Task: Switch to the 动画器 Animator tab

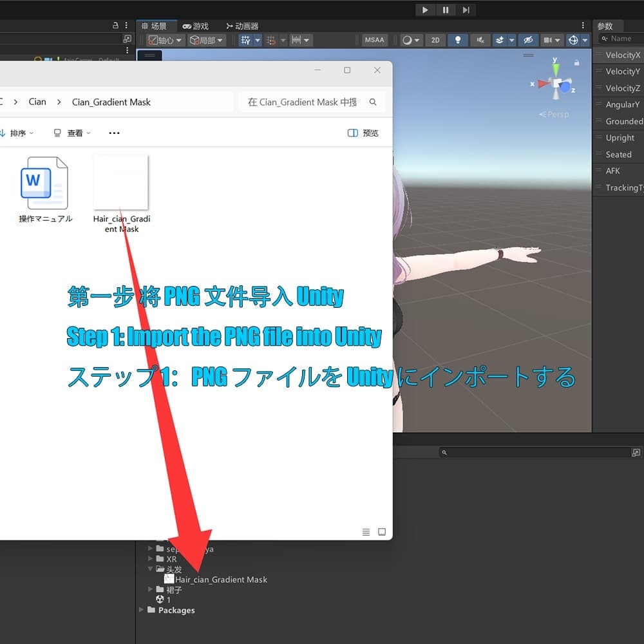Action: coord(242,26)
